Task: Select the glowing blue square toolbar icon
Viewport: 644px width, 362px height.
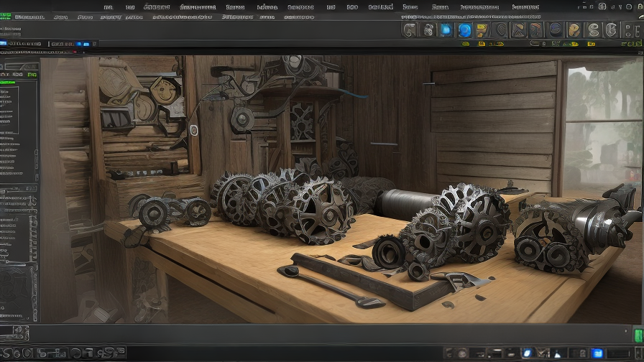Action: (446, 30)
